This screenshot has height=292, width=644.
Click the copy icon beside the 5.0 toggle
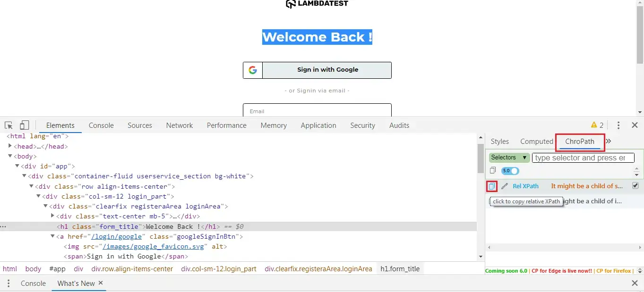coord(493,171)
